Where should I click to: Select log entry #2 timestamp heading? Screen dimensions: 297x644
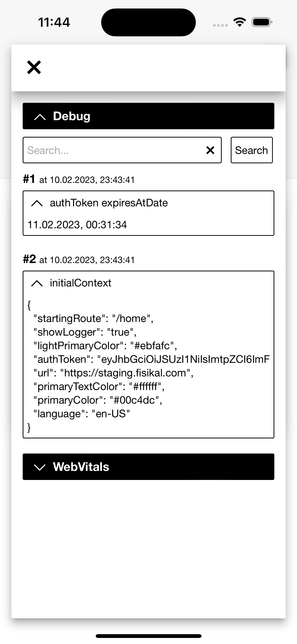pyautogui.click(x=79, y=260)
